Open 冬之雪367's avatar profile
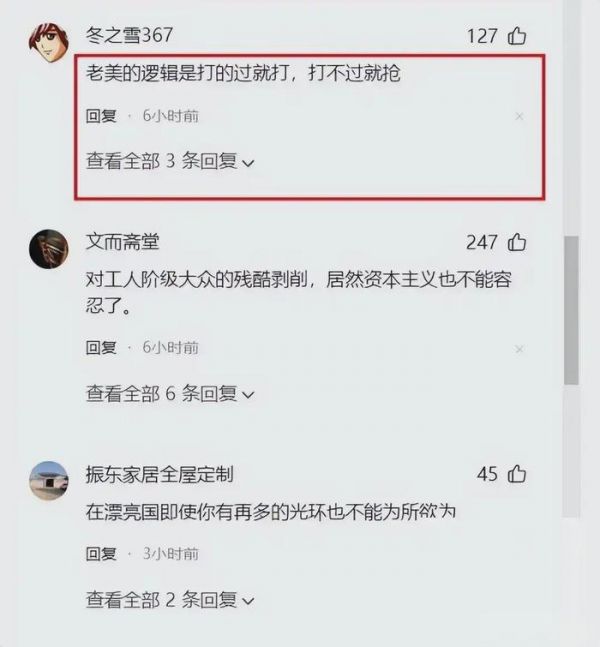Screen dimensions: 600x647 [49, 43]
